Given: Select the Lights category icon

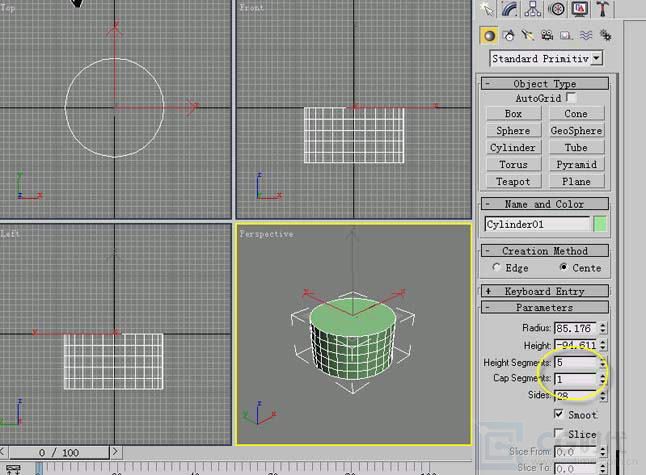Looking at the screenshot, I should point(528,36).
